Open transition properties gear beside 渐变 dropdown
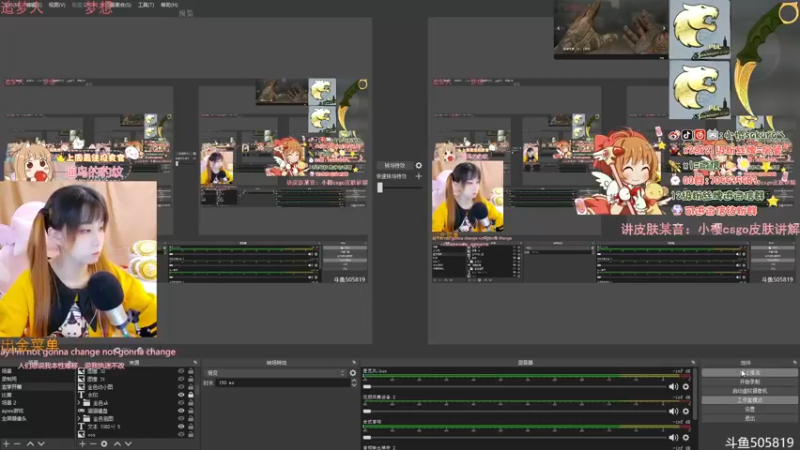800x450 pixels. point(353,373)
